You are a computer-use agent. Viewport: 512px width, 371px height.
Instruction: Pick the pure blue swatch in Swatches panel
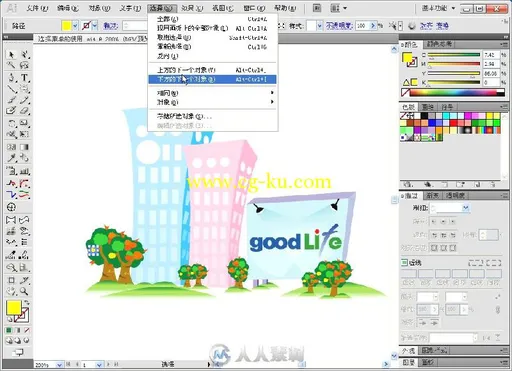[432, 123]
